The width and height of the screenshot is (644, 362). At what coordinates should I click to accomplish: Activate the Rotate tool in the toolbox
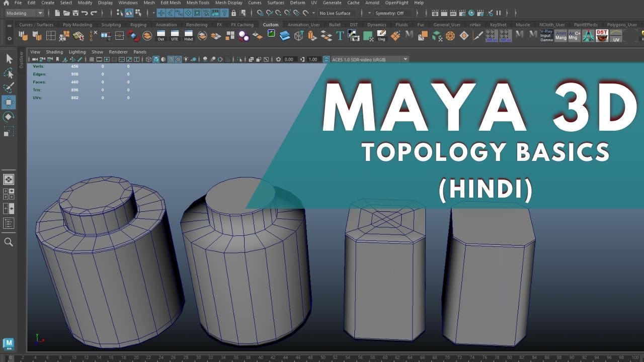(x=9, y=117)
